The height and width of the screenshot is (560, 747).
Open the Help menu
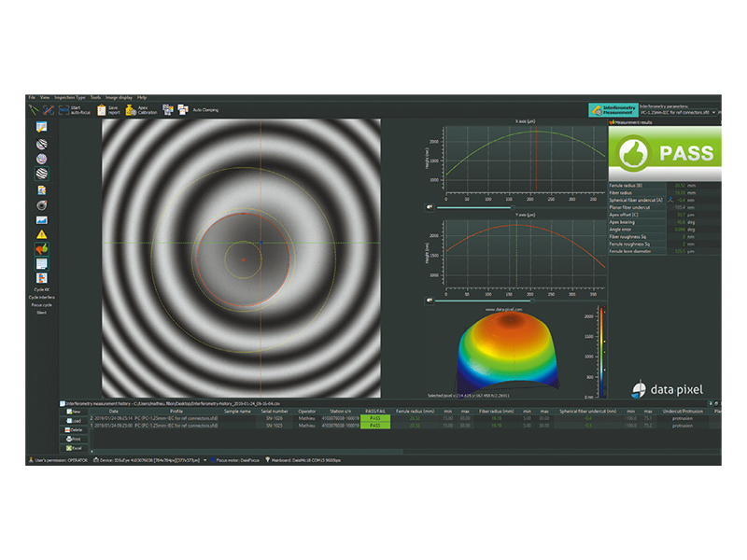(142, 97)
